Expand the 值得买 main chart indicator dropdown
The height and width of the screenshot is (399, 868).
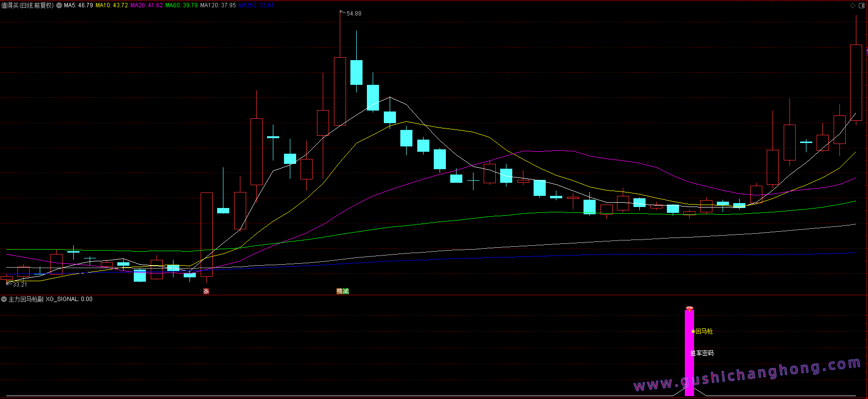pyautogui.click(x=59, y=5)
